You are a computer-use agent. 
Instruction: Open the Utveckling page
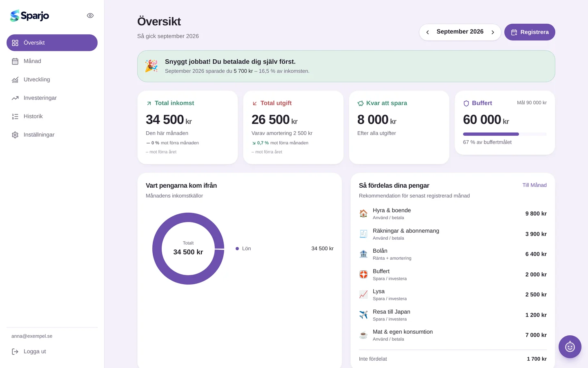pyautogui.click(x=52, y=79)
